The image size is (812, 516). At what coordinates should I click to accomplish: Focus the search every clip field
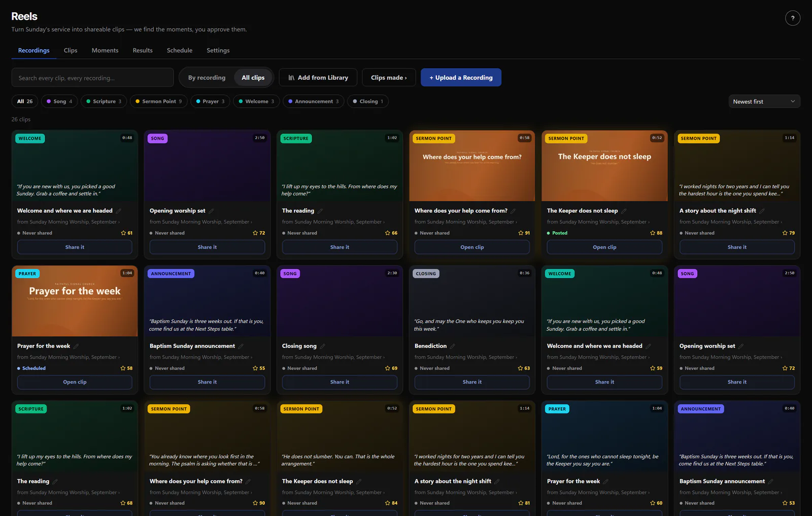pyautogui.click(x=92, y=78)
